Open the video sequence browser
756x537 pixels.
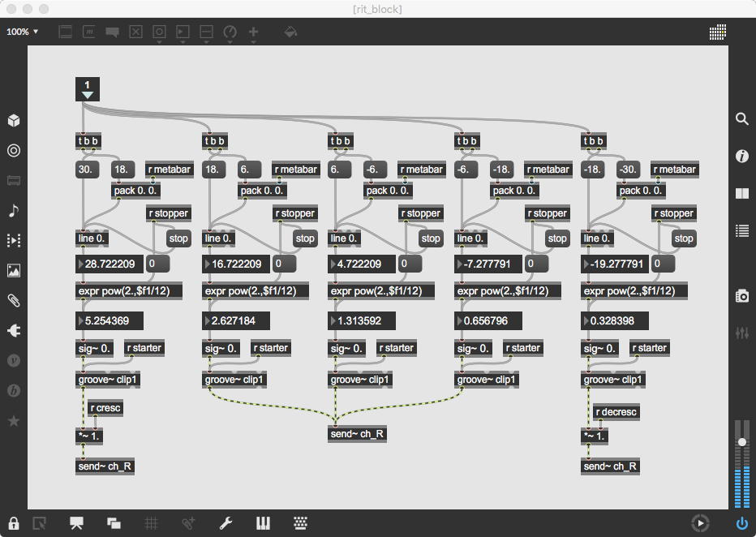click(x=14, y=241)
